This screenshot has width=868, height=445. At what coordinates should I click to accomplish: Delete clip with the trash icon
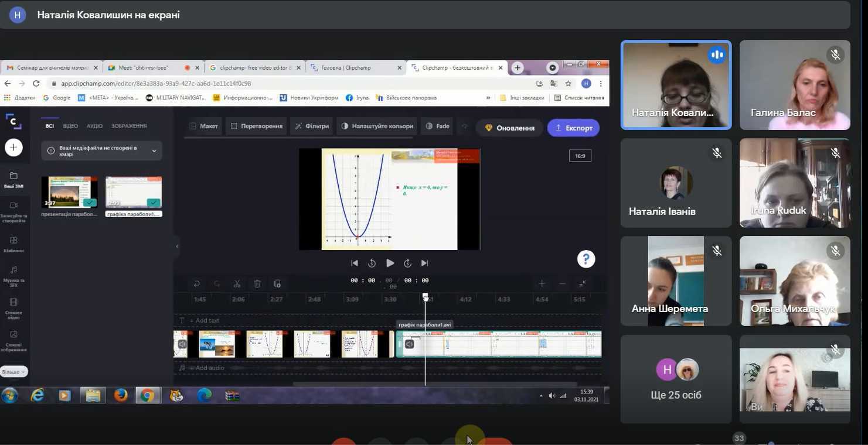(x=257, y=284)
